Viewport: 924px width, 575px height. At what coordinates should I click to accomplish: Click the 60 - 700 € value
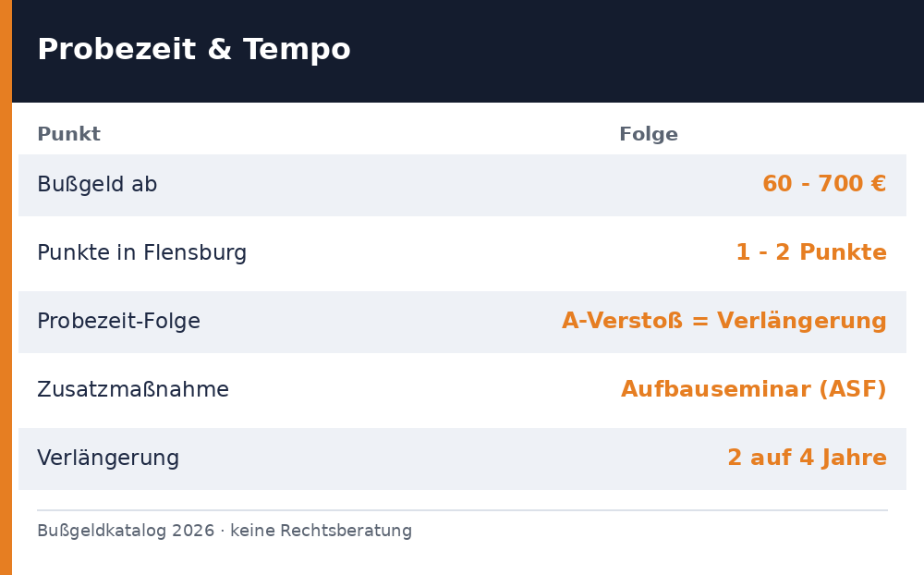point(824,184)
